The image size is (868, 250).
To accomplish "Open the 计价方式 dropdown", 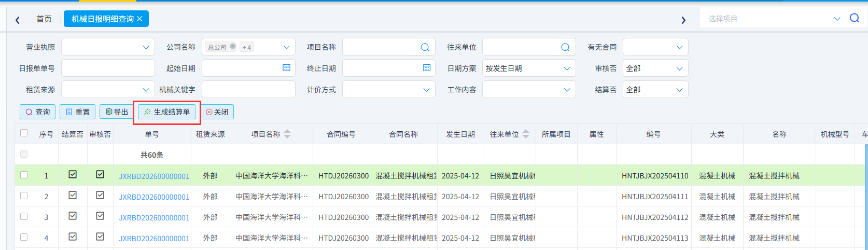I will coord(389,89).
